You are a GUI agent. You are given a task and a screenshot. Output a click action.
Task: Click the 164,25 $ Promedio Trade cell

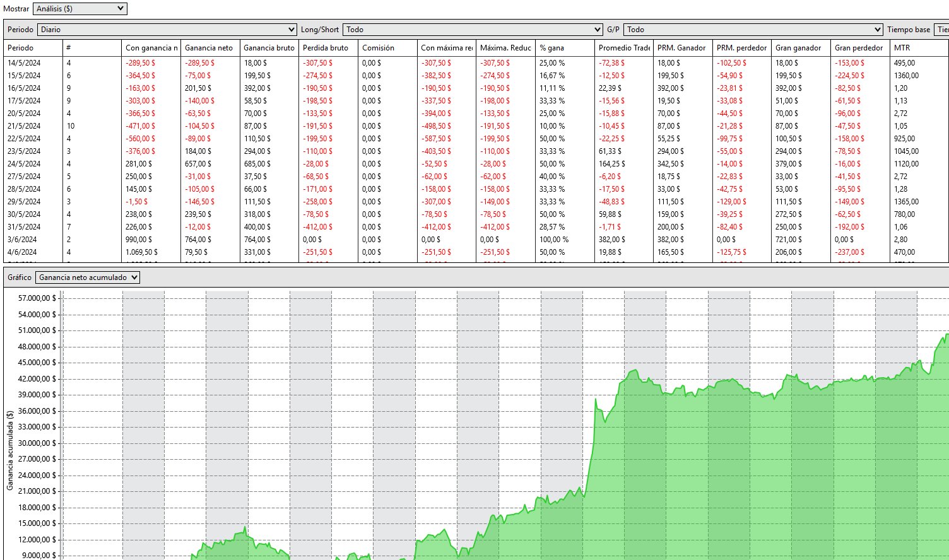click(624, 164)
